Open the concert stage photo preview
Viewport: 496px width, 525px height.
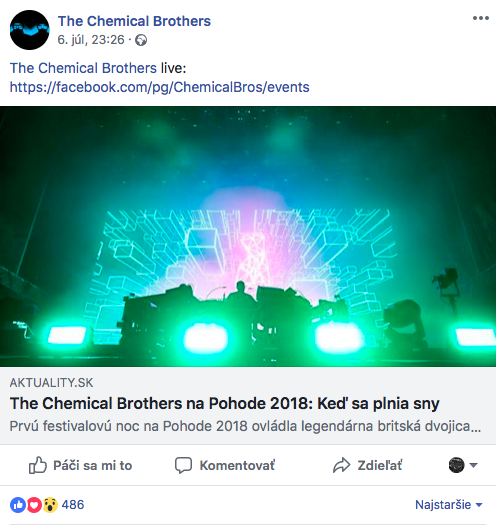point(248,236)
